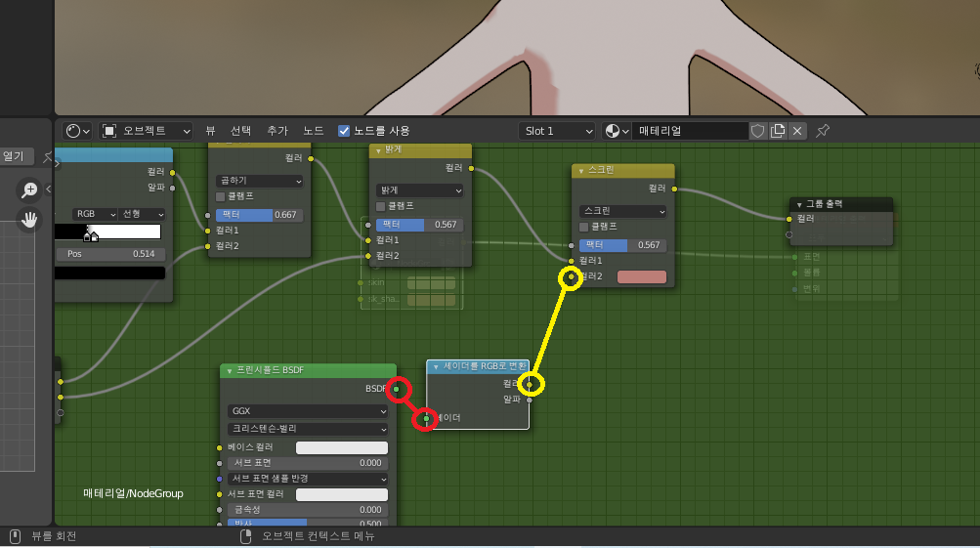This screenshot has width=980, height=548.
Task: Collapse the 밝게 node
Action: 378,150
